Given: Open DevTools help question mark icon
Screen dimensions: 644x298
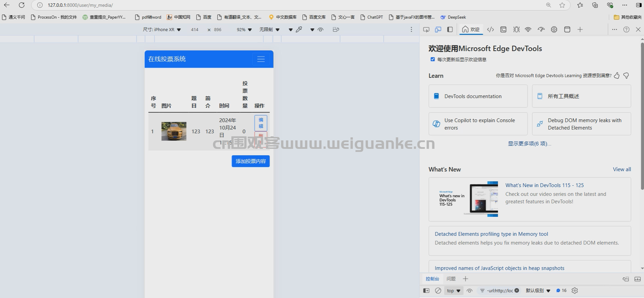Looking at the screenshot, I should tap(626, 29).
